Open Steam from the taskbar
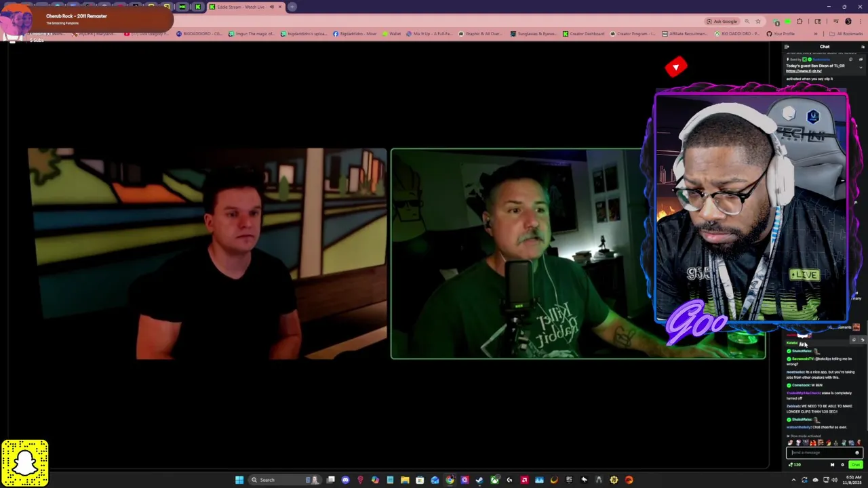The height and width of the screenshot is (488, 868). click(479, 480)
